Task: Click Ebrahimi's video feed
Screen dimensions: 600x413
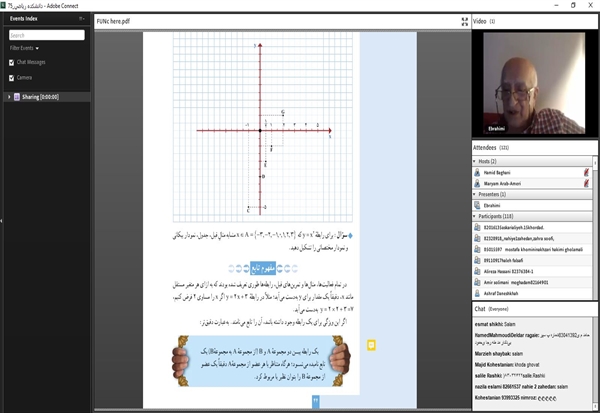Action: 533,83
